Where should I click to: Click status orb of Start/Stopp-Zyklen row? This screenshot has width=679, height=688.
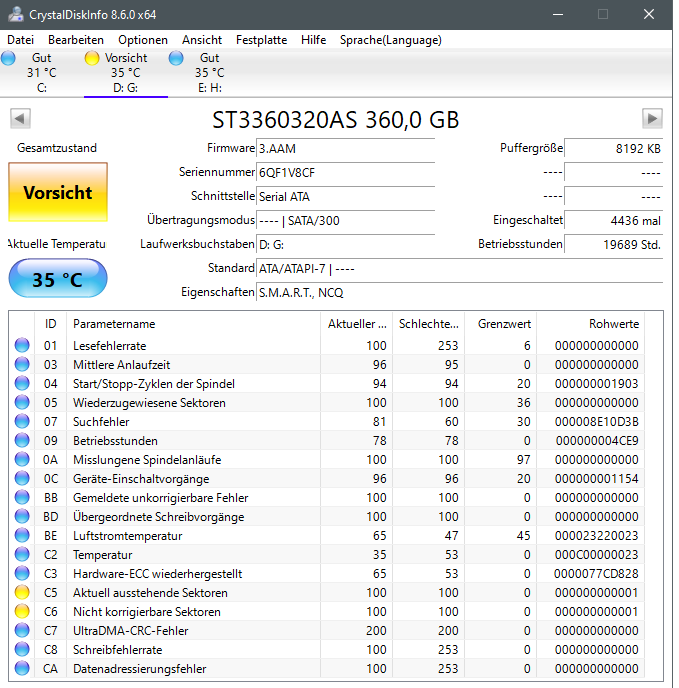click(x=22, y=383)
